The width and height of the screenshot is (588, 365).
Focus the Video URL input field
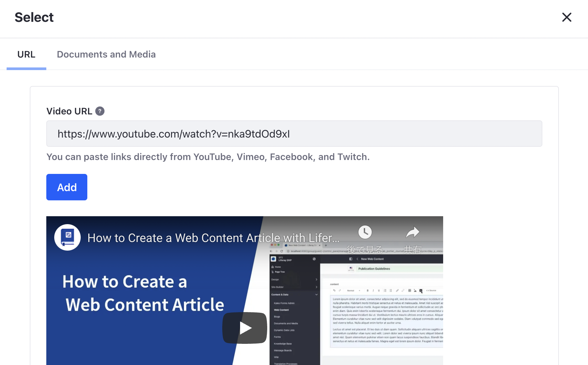(x=294, y=134)
